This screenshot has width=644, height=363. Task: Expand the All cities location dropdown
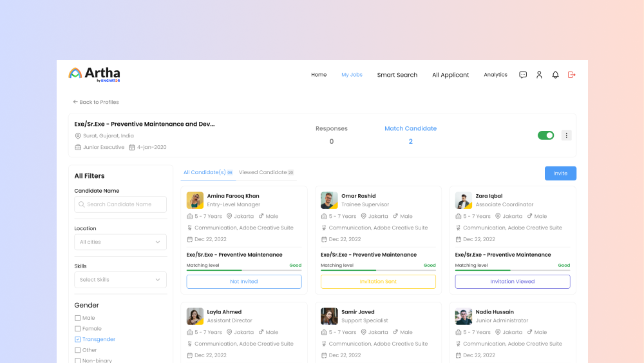[120, 242]
